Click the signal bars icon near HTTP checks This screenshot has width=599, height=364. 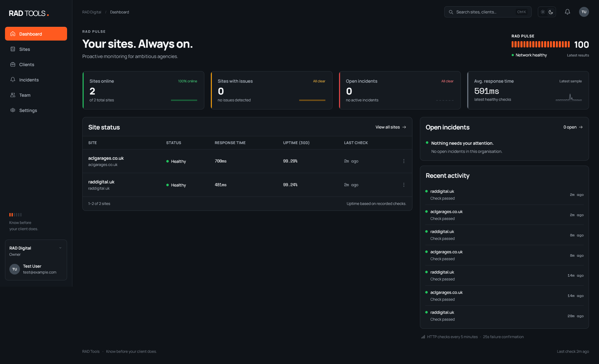[423, 337]
